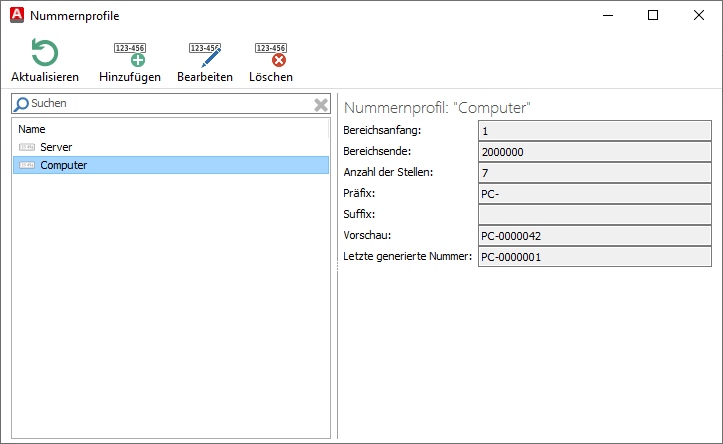Image resolution: width=723 pixels, height=444 pixels.
Task: Click the empty Suffix field
Action: tap(595, 215)
